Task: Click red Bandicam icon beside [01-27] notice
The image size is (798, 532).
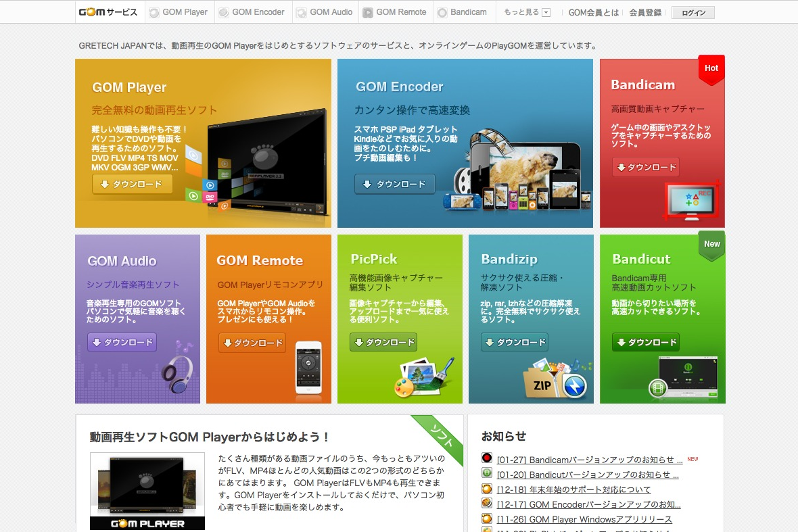Action: pyautogui.click(x=487, y=458)
